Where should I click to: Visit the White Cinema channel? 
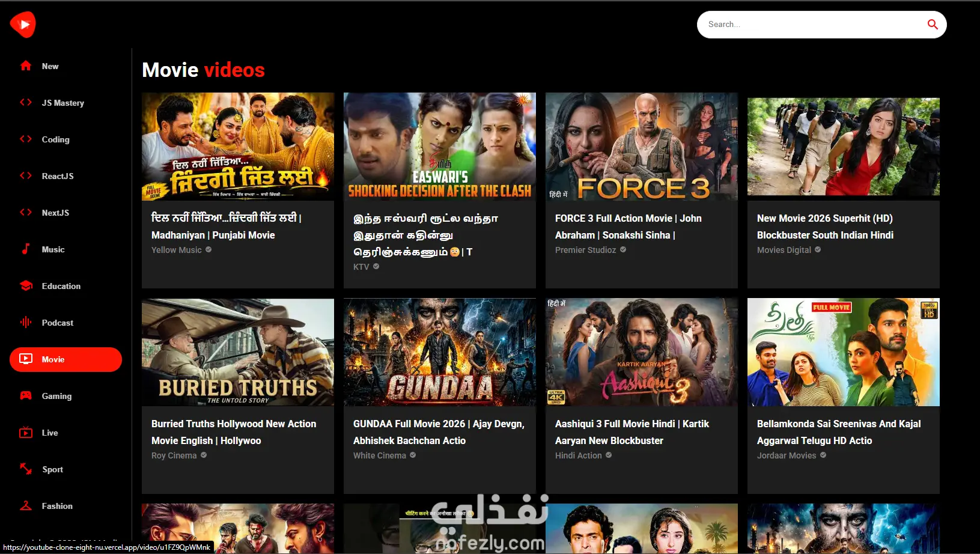[380, 455]
